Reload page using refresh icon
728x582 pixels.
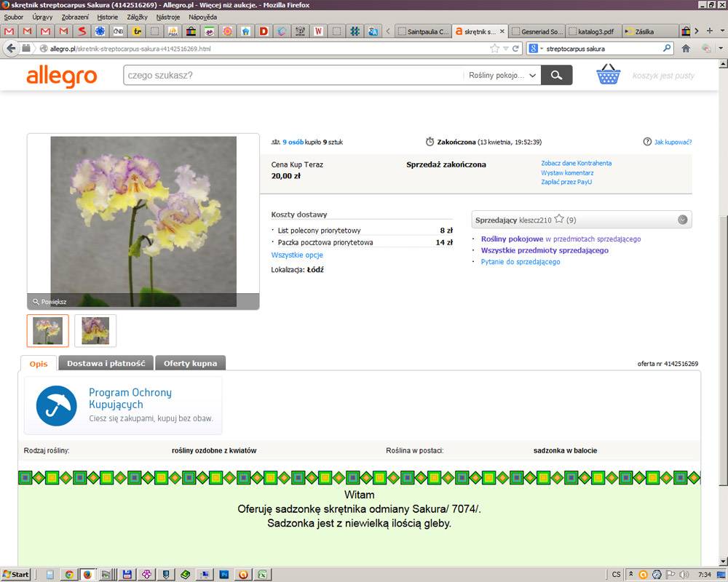pyautogui.click(x=515, y=48)
